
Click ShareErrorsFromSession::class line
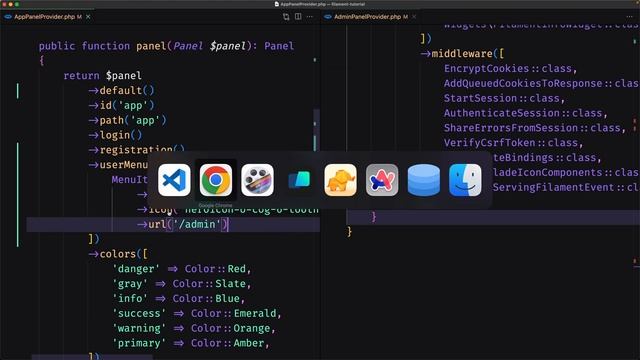[x=535, y=128]
